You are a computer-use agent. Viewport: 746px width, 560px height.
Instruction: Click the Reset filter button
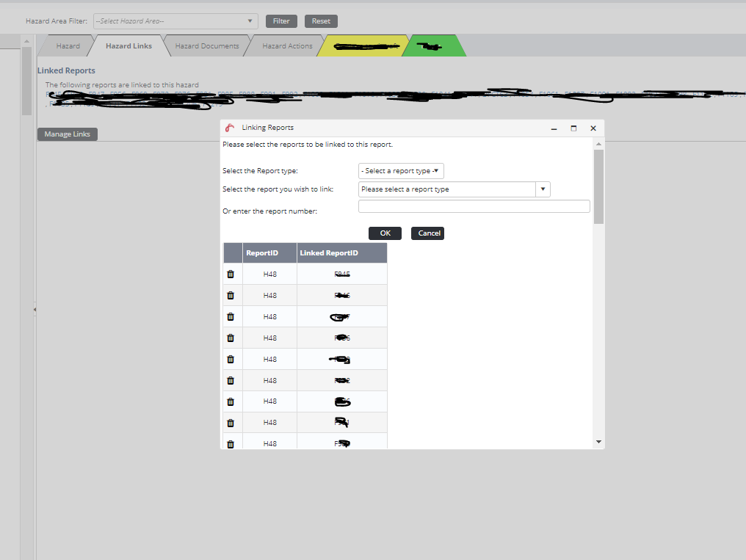pos(321,21)
